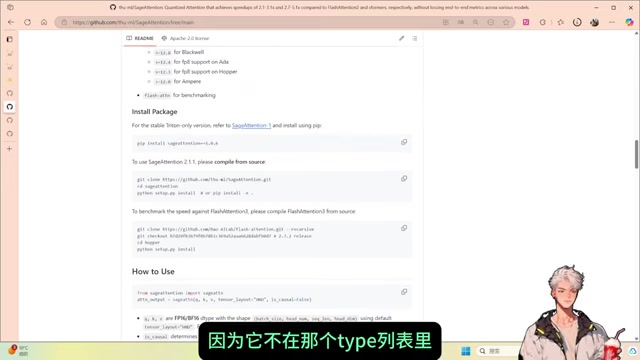The image size is (640, 360).
Task: Follow the SageAttention-1 link
Action: point(251,125)
